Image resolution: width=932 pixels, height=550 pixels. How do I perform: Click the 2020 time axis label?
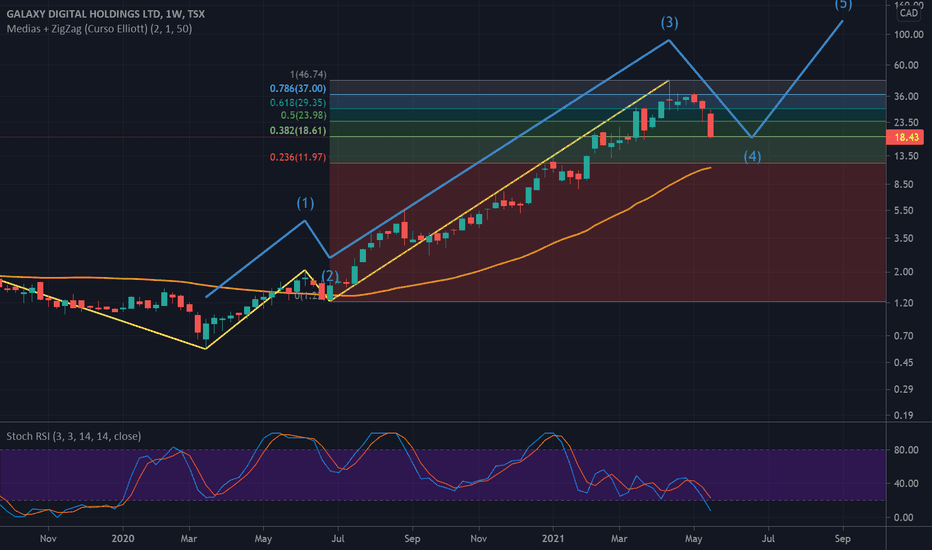tap(123, 539)
